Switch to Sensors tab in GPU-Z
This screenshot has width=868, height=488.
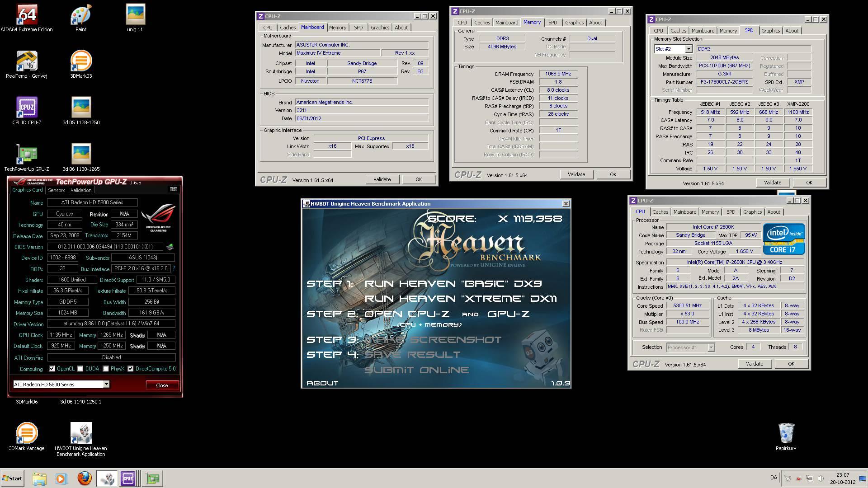click(x=57, y=190)
